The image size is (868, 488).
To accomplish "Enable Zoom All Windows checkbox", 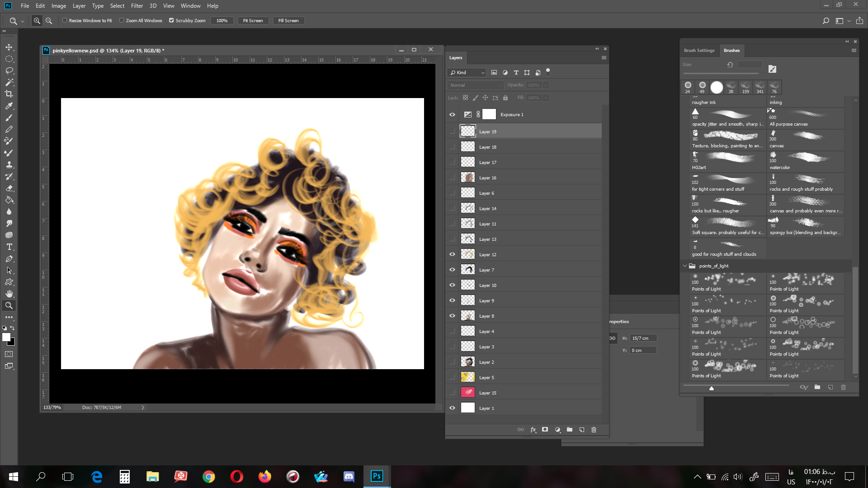I will (122, 20).
